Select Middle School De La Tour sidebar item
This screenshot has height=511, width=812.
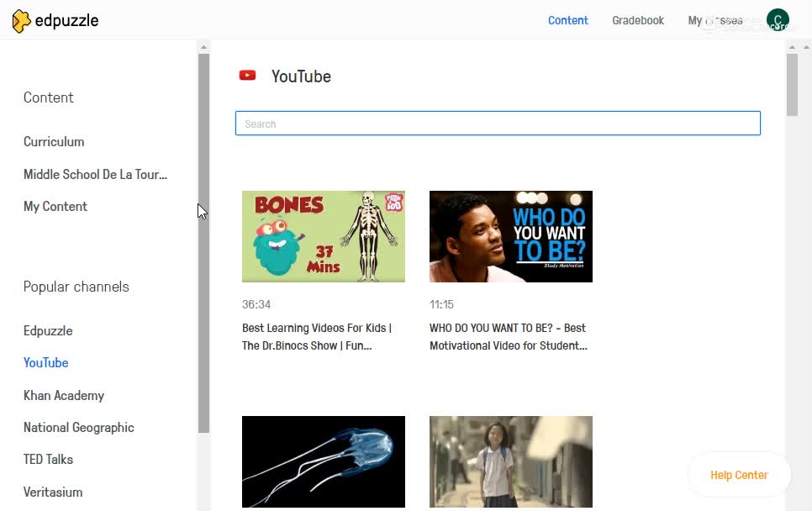tap(95, 174)
